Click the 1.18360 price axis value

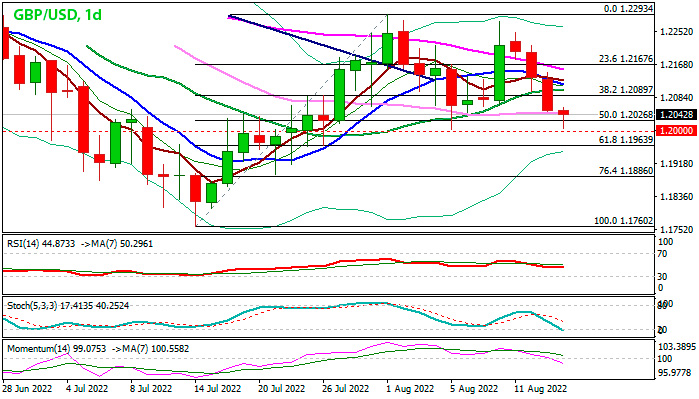pyautogui.click(x=677, y=197)
